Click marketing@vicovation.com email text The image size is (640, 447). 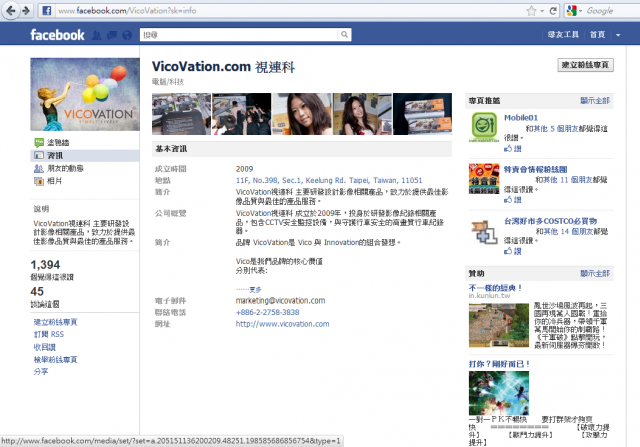point(280,301)
